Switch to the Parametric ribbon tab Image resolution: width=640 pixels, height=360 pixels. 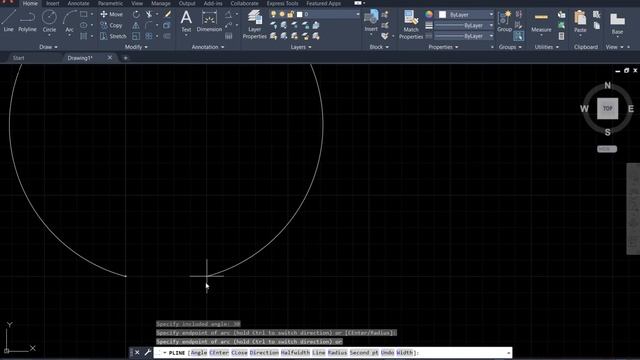click(x=110, y=3)
